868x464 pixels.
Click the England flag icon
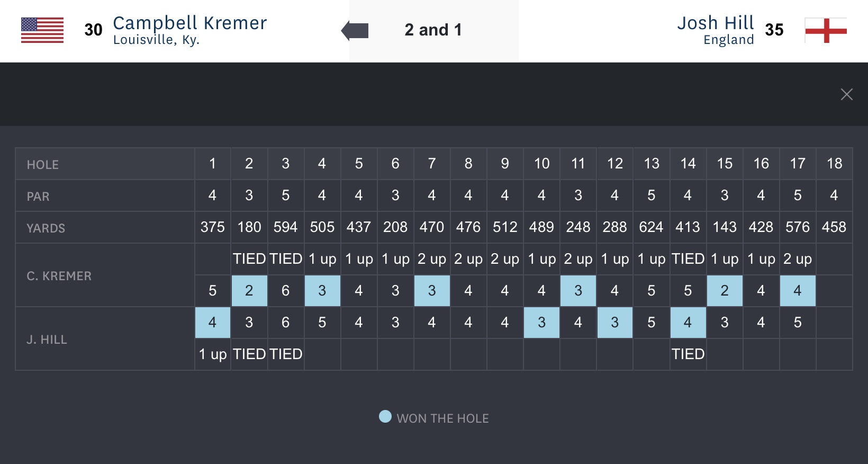(x=826, y=30)
